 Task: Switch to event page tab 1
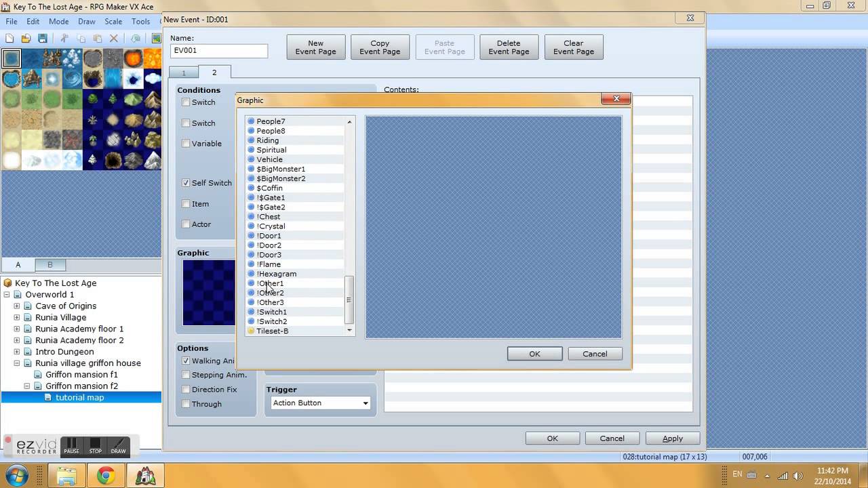pyautogui.click(x=183, y=73)
